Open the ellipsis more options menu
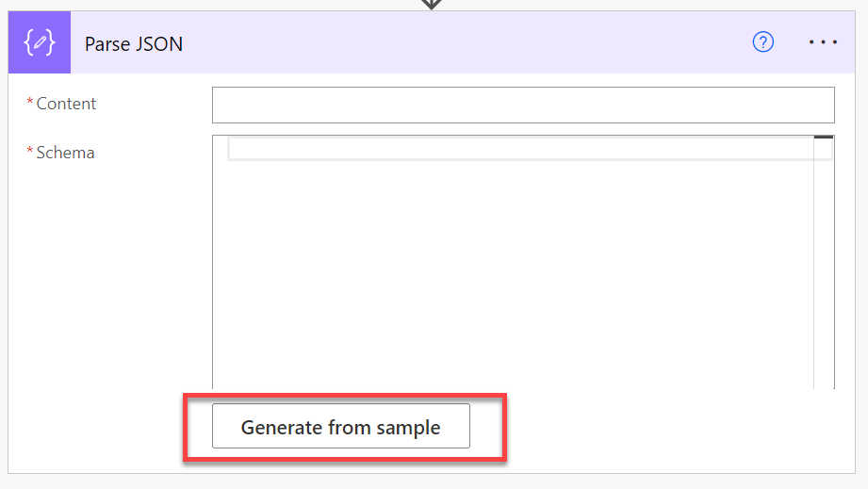Viewport: 868px width, 489px height. (x=823, y=42)
